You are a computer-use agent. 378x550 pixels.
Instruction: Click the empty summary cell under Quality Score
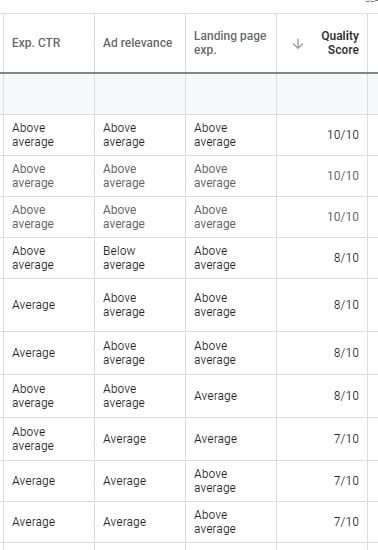coord(322,94)
